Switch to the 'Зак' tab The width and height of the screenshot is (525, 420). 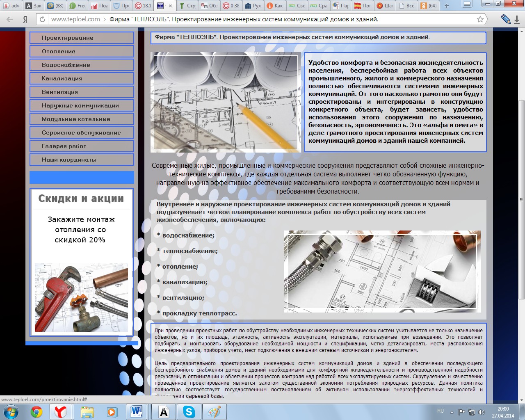click(33, 6)
